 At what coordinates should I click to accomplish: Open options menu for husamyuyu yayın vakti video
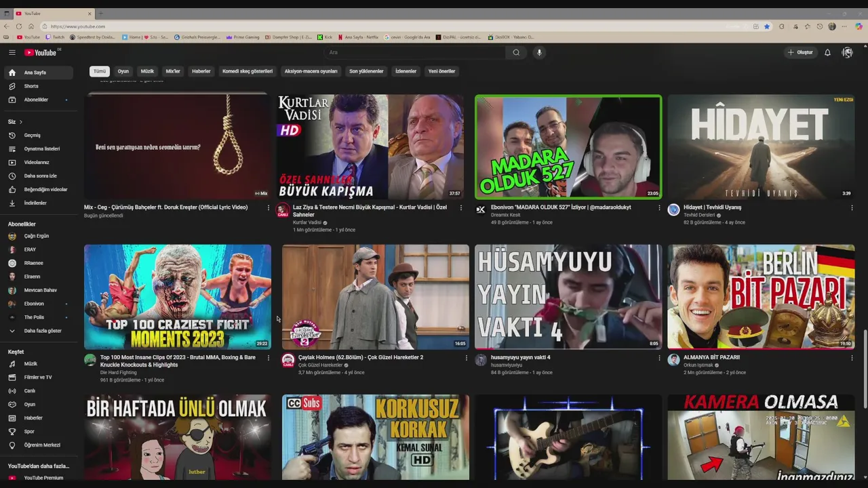click(x=659, y=358)
